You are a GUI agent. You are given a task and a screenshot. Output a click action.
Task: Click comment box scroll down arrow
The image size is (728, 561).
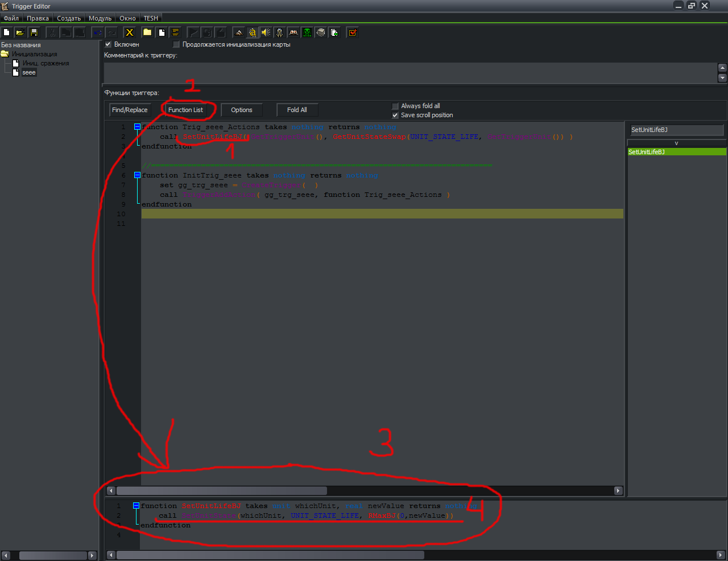tap(723, 78)
